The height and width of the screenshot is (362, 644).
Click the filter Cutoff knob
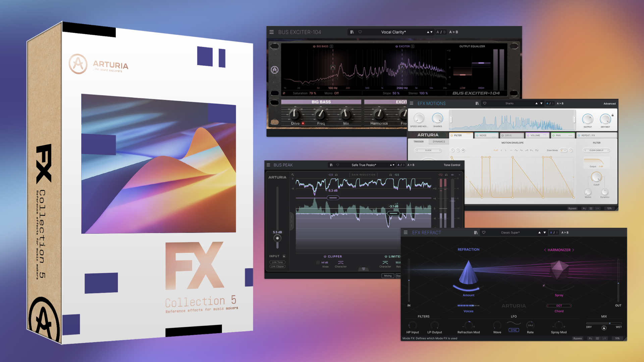pyautogui.click(x=596, y=177)
